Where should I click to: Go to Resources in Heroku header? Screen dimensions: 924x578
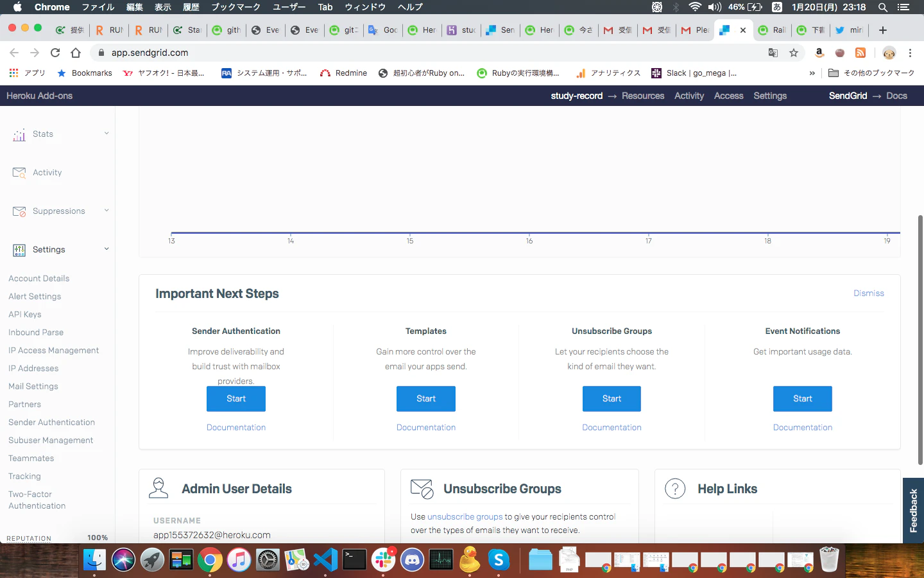pyautogui.click(x=643, y=96)
